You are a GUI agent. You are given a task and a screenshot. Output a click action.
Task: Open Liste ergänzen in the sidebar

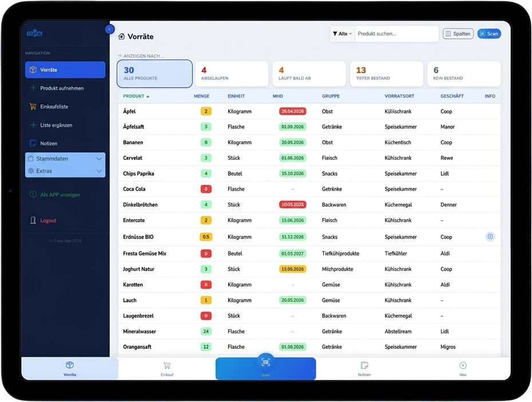coord(65,125)
